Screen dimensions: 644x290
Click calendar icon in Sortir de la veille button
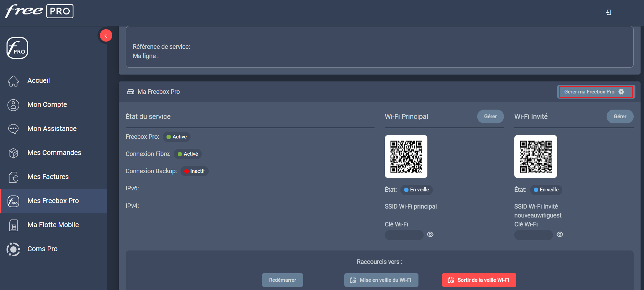pos(451,280)
